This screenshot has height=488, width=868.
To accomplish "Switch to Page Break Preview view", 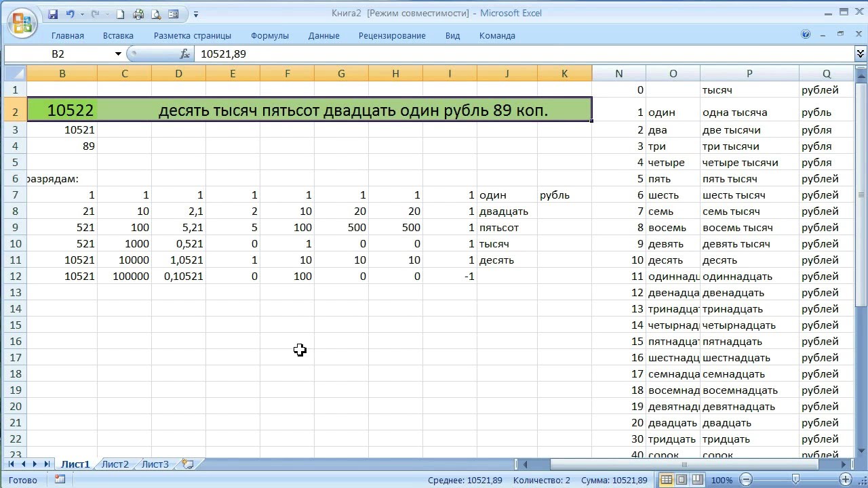I will [x=697, y=479].
